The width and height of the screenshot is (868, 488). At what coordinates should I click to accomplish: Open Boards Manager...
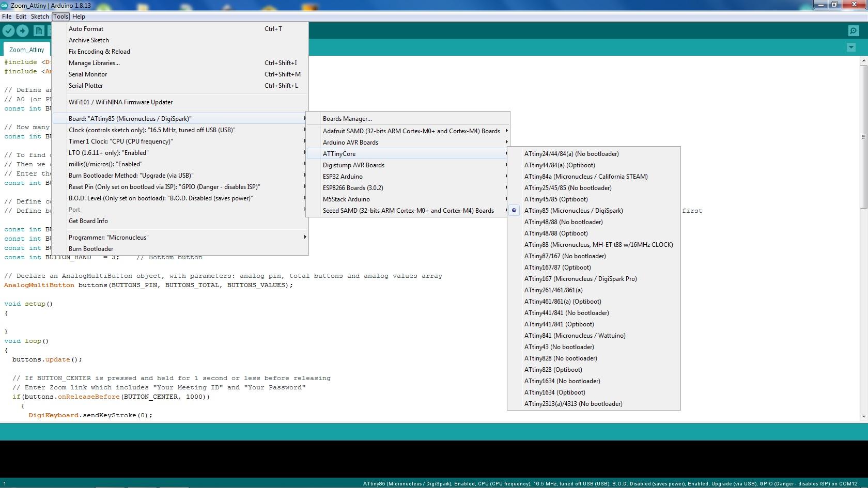408,119
